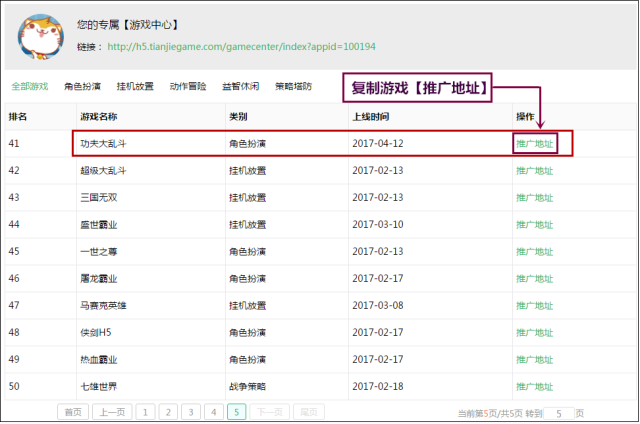Click the 当前第5页/共5页 page status text
Image resolution: width=640 pixels, height=424 pixels.
tap(490, 413)
